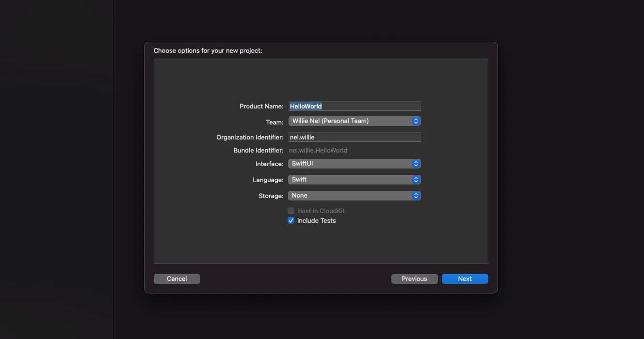The height and width of the screenshot is (339, 644).
Task: Click the "Organization Identifier:" label
Action: 250,138
